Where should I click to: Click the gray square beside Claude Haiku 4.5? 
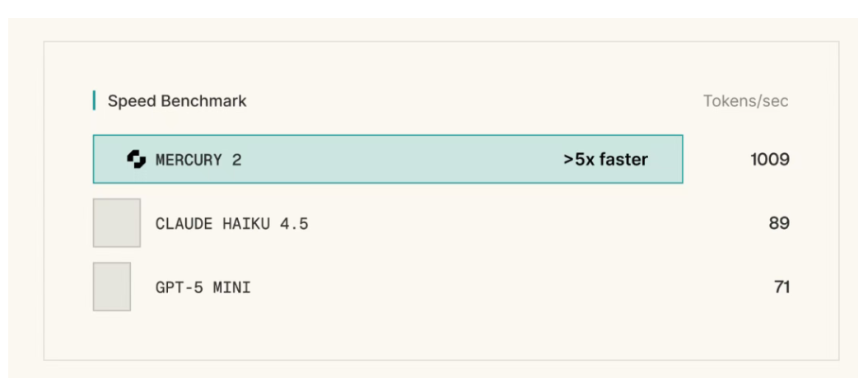[x=116, y=222]
